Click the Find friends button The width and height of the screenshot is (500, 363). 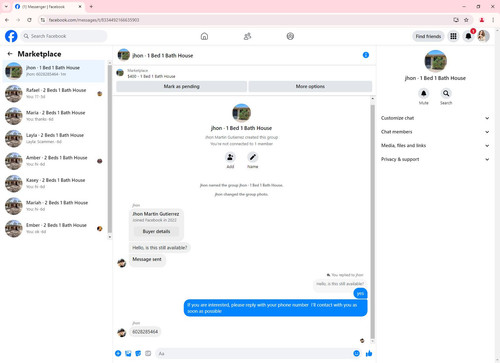428,36
